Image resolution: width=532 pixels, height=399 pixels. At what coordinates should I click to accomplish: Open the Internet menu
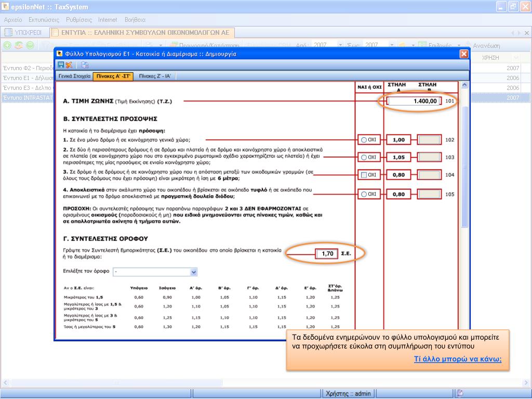(x=108, y=20)
